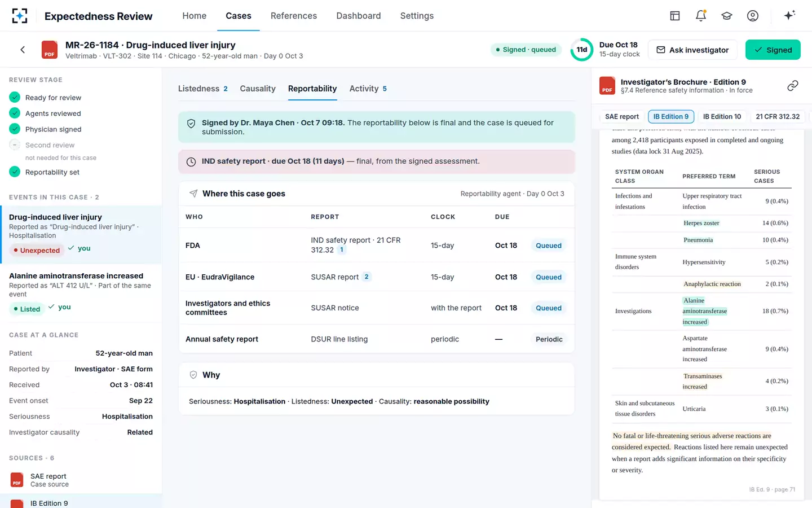The height and width of the screenshot is (508, 812).
Task: Open the case PDF icon next to MR-26-1184
Action: pyautogui.click(x=50, y=50)
